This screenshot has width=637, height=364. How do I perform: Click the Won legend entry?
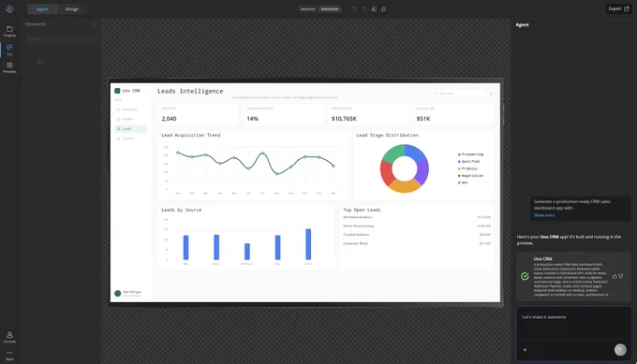coord(463,183)
